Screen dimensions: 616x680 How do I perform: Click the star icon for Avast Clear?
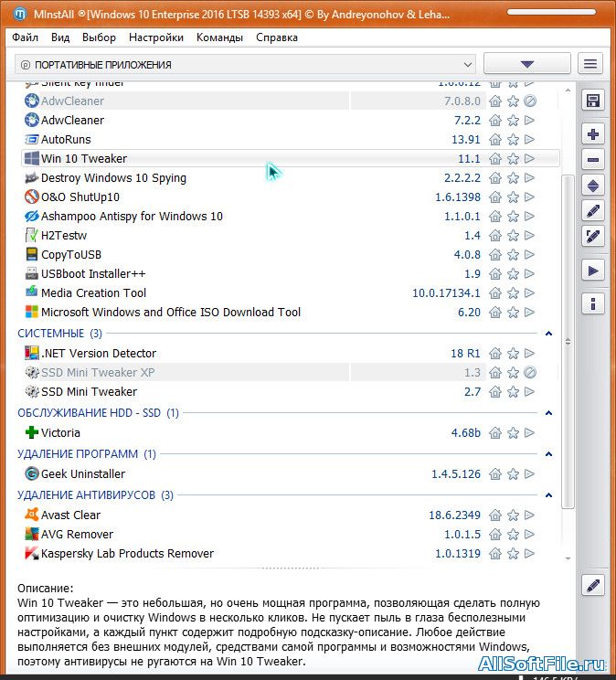tap(513, 515)
